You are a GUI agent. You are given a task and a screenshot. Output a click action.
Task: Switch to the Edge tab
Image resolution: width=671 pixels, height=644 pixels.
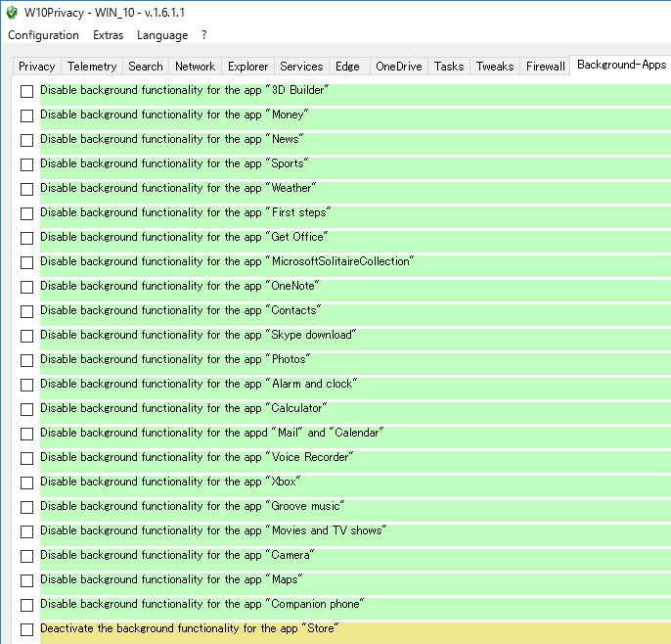pos(347,67)
